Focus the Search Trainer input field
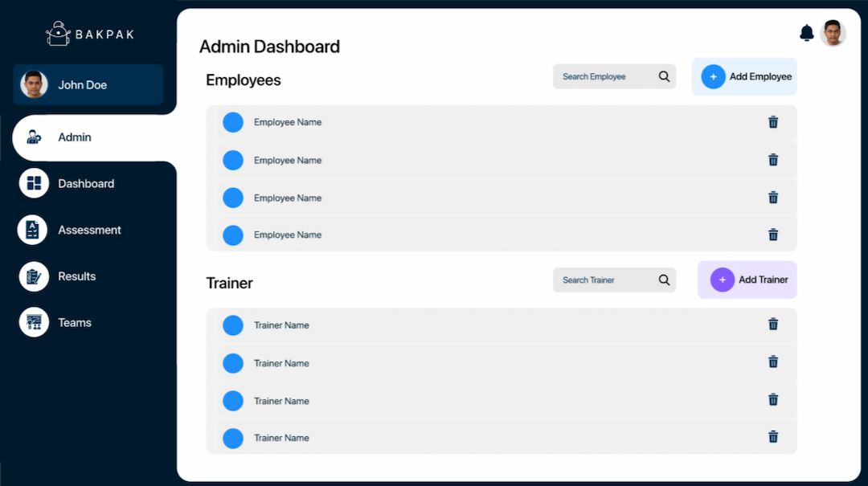The image size is (868, 486). point(604,280)
